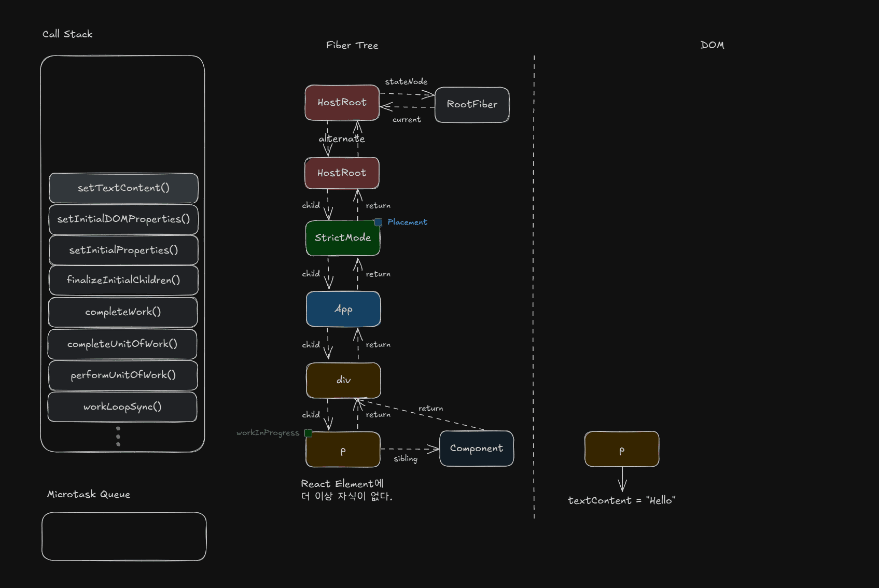Select the div fiber node

pyautogui.click(x=343, y=381)
